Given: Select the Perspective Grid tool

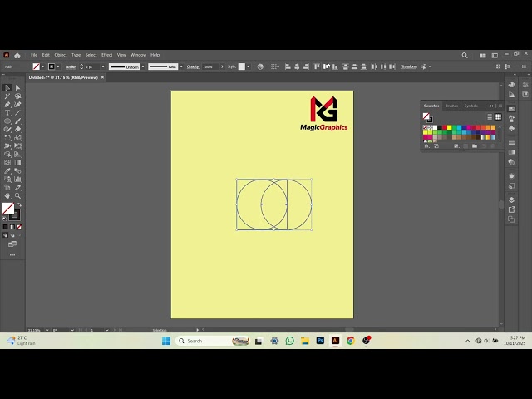Looking at the screenshot, I should (x=18, y=155).
